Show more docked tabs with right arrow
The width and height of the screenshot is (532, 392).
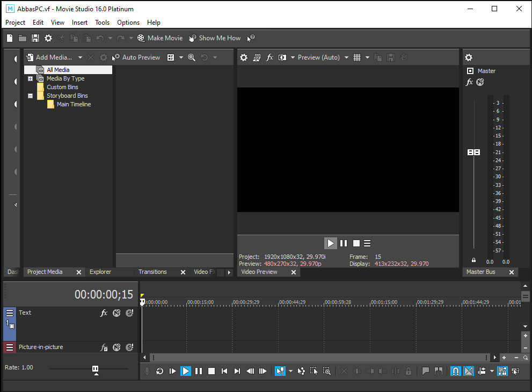click(229, 272)
